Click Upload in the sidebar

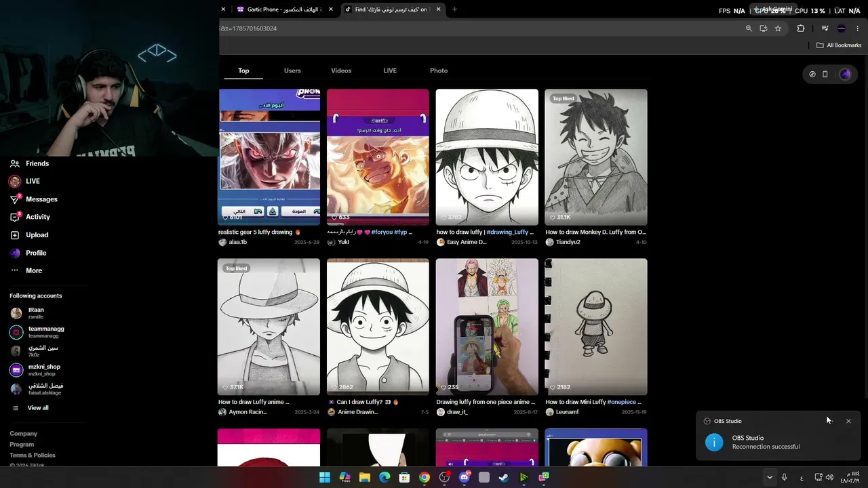point(29,235)
